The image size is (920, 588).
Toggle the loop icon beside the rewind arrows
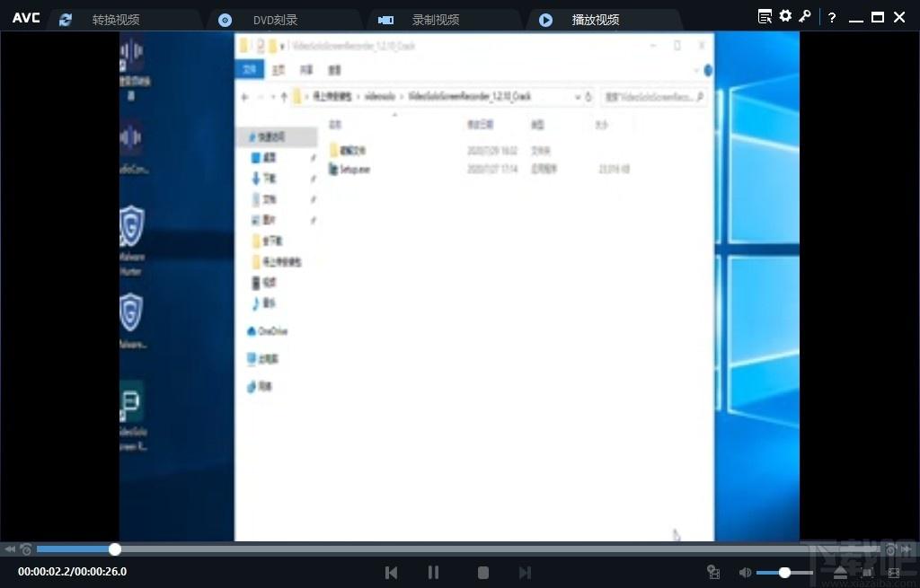(26, 549)
